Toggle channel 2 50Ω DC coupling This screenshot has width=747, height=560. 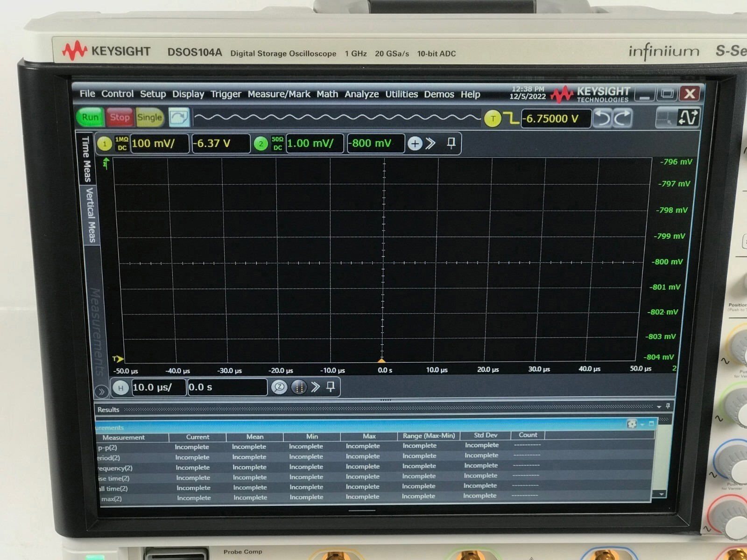pyautogui.click(x=277, y=143)
